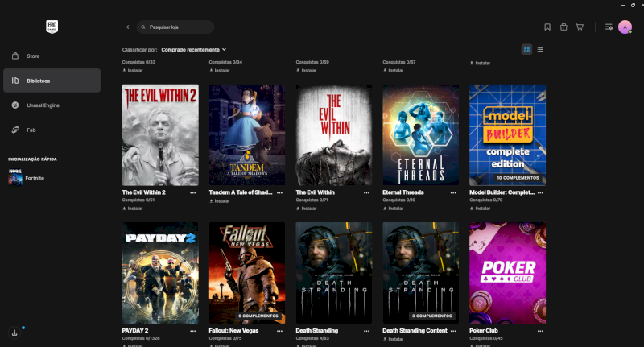Screen dimensions: 644x347
Task: Go back with the arrow button
Action: 128,27
